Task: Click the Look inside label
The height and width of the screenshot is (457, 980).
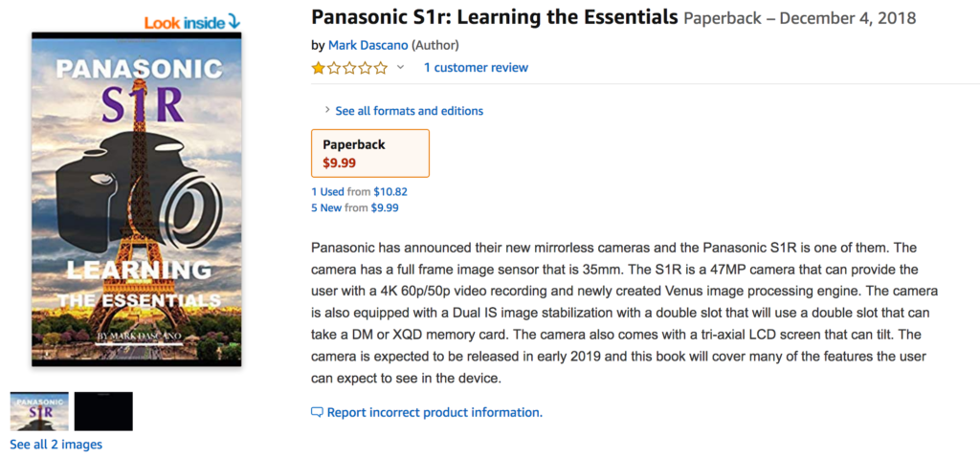Action: [x=185, y=21]
